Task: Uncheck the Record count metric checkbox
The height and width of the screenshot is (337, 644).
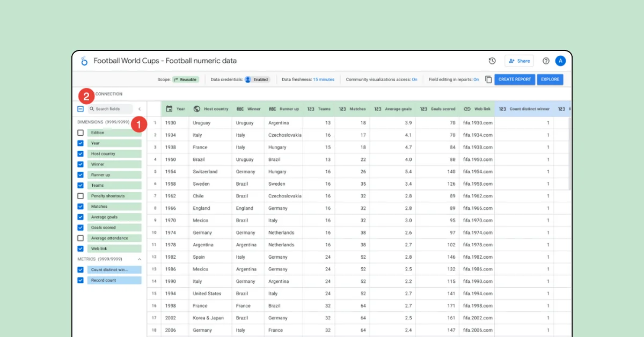Action: (x=80, y=280)
